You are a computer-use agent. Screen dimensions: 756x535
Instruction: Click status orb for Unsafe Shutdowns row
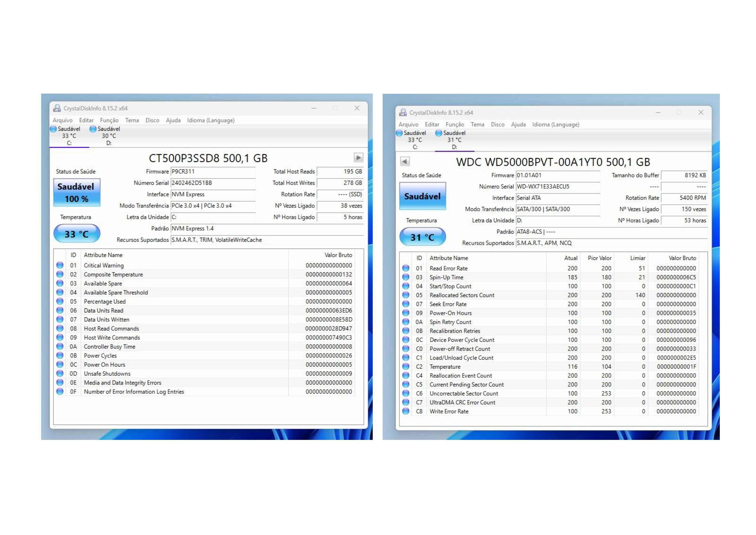point(60,373)
